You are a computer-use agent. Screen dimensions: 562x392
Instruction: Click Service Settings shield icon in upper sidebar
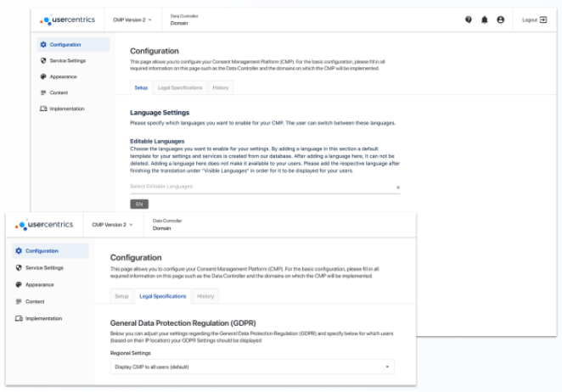pyautogui.click(x=43, y=60)
